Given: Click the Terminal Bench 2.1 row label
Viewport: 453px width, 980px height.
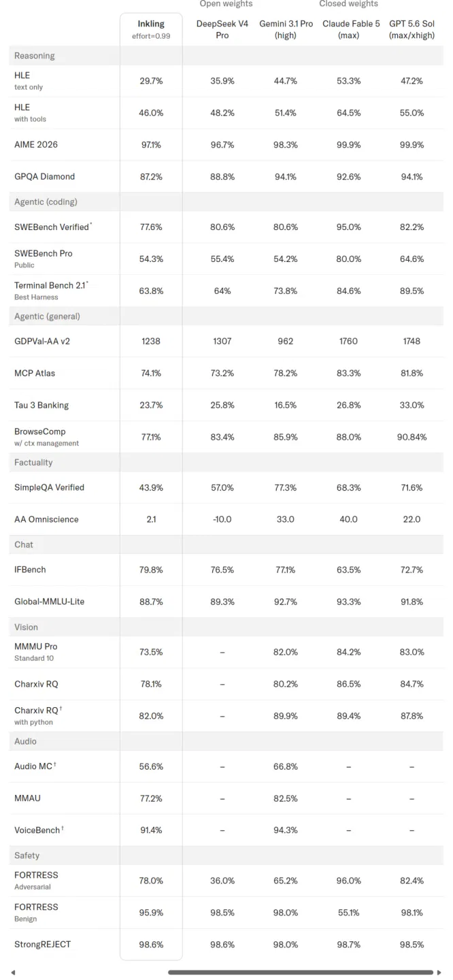Looking at the screenshot, I should 52,290.
